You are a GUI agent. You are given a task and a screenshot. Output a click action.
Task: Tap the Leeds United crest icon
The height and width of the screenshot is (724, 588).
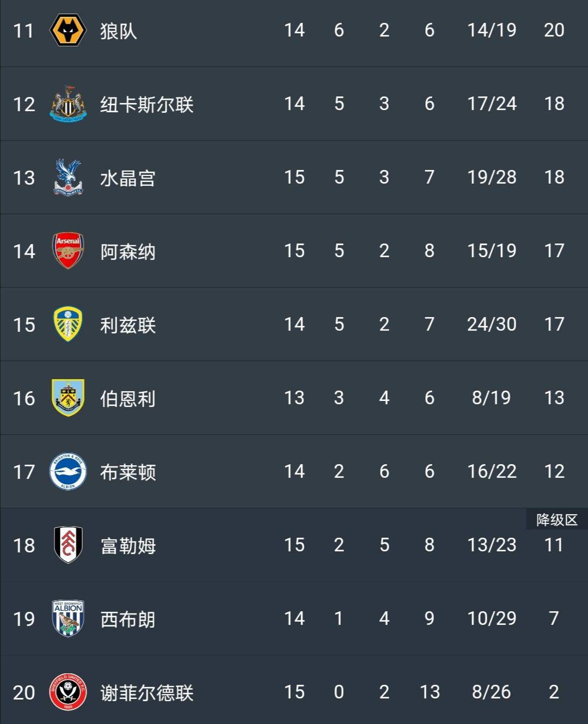coord(68,324)
